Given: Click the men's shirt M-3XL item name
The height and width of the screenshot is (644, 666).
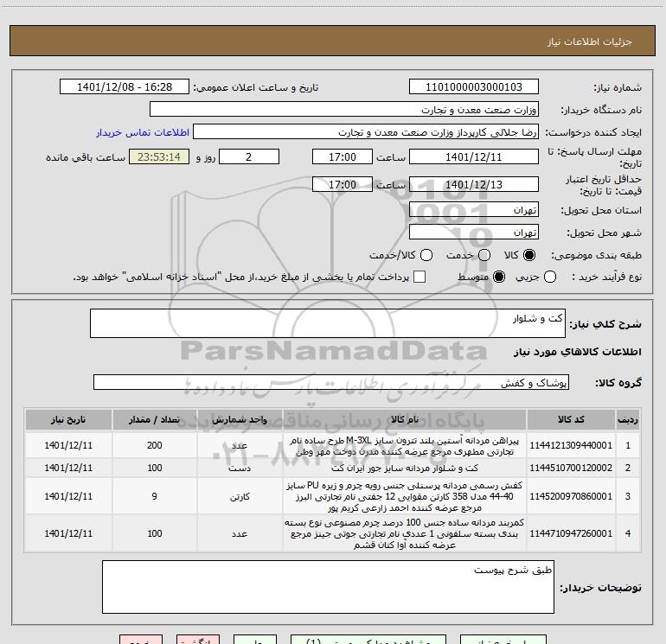Looking at the screenshot, I should (x=405, y=446).
